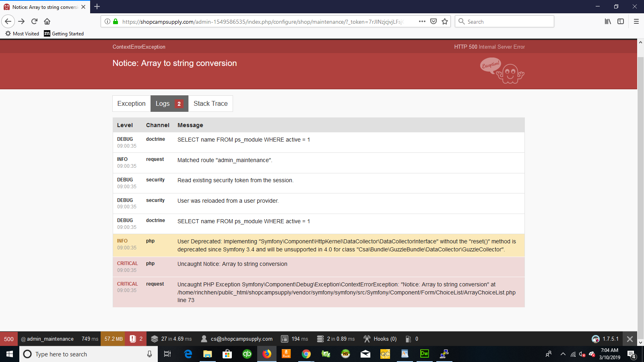Click the Most Visited bookmarks folder
Viewport: 644px width, 362px height.
[22, 33]
